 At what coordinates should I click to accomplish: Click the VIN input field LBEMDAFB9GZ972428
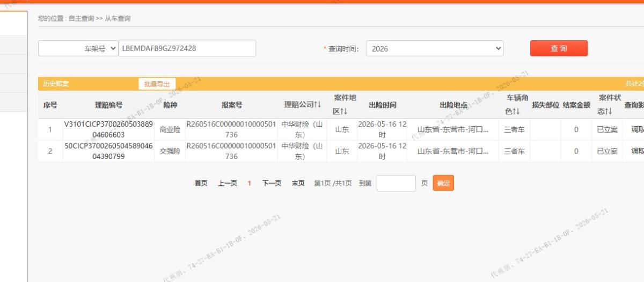click(187, 48)
